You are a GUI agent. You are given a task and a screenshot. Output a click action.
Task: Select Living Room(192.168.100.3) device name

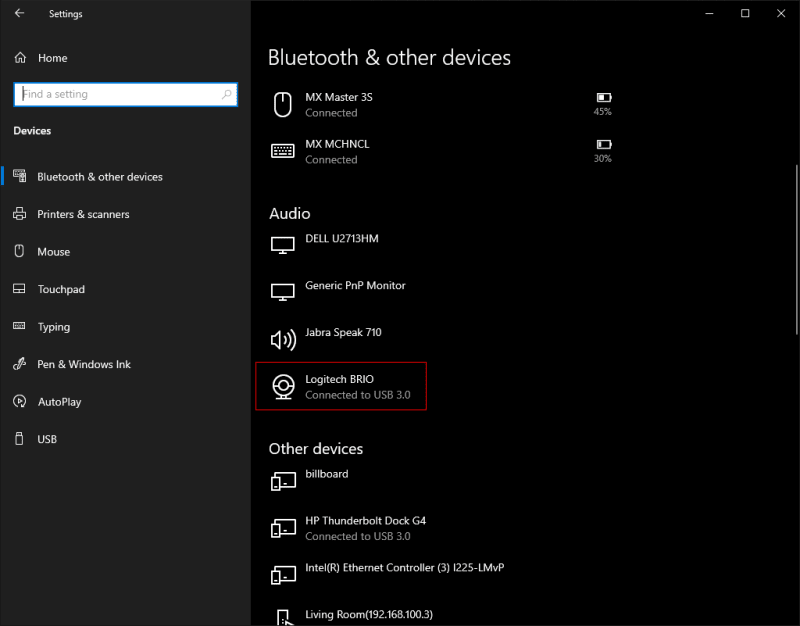pyautogui.click(x=369, y=614)
